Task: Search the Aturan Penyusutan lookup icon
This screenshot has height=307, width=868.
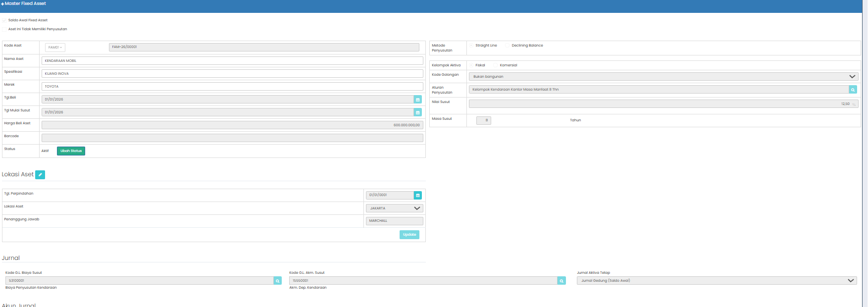Action: coord(853,90)
